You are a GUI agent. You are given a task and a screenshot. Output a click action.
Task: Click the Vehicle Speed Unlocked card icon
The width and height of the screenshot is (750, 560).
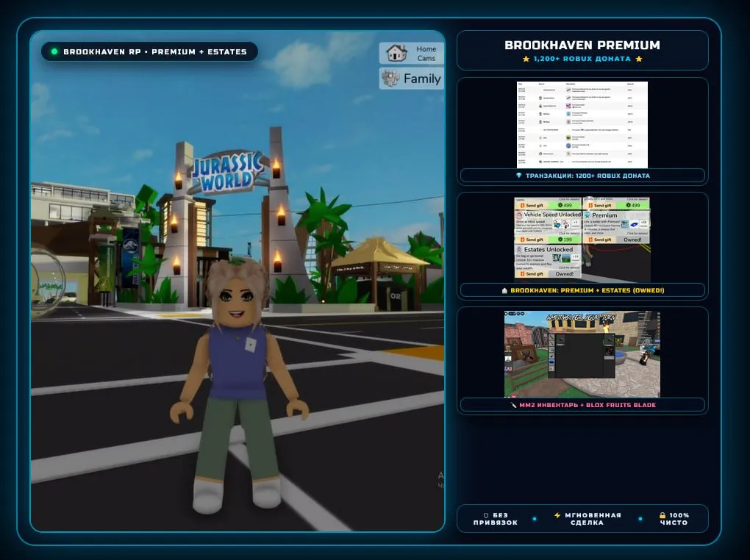[519, 215]
